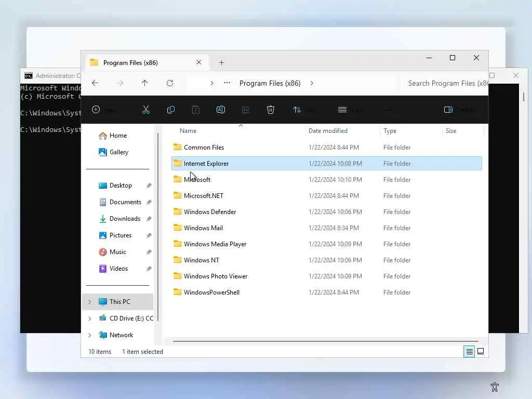Unpin Desktop using its pin icon
The height and width of the screenshot is (399, 532).
coord(149,185)
